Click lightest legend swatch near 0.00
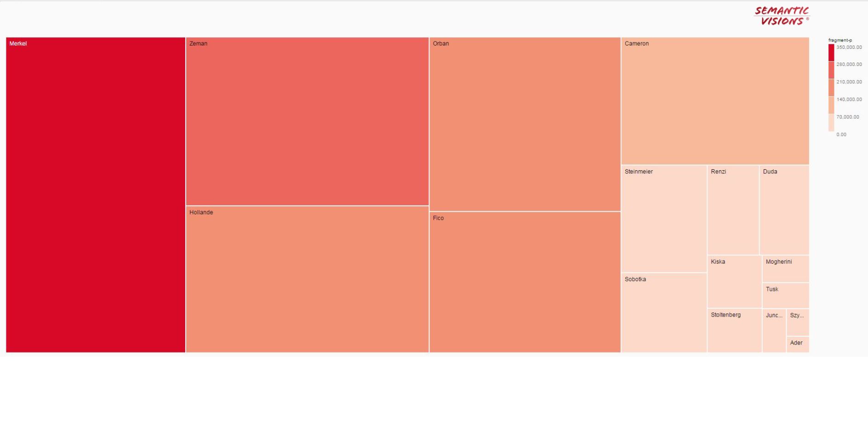 tap(831, 123)
